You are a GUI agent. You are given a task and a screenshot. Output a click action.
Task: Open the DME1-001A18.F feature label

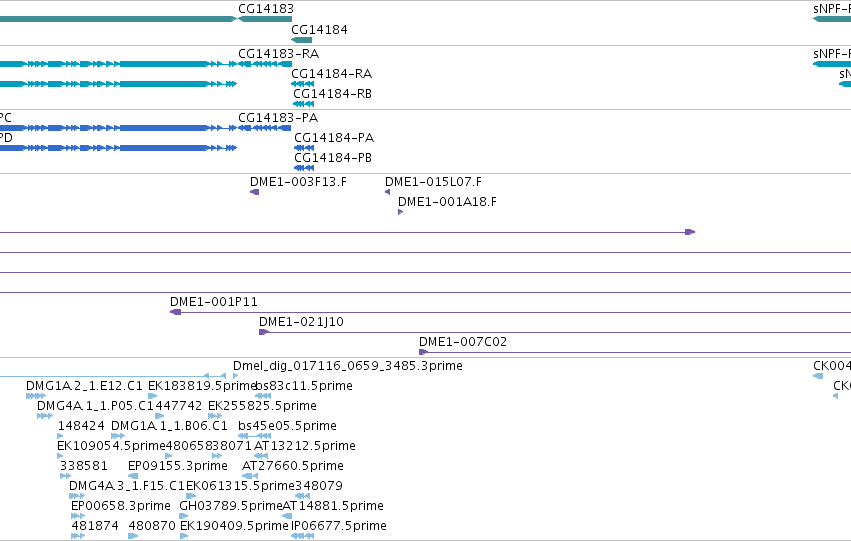[447, 202]
